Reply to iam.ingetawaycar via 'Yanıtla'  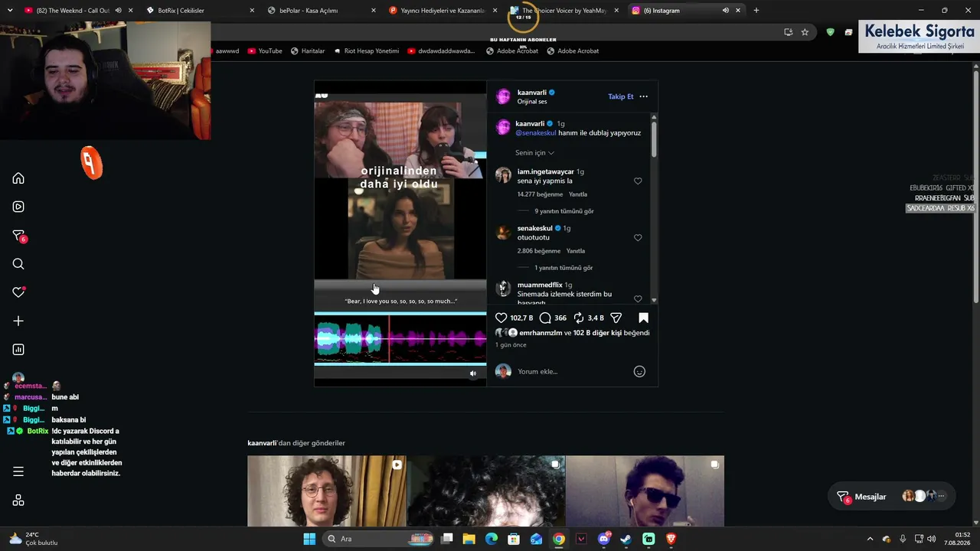pyautogui.click(x=578, y=194)
